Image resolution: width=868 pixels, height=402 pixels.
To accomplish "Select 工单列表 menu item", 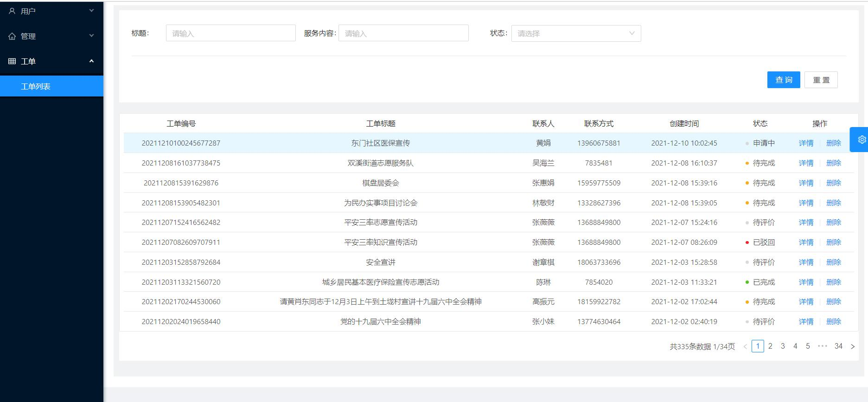I will coord(36,86).
